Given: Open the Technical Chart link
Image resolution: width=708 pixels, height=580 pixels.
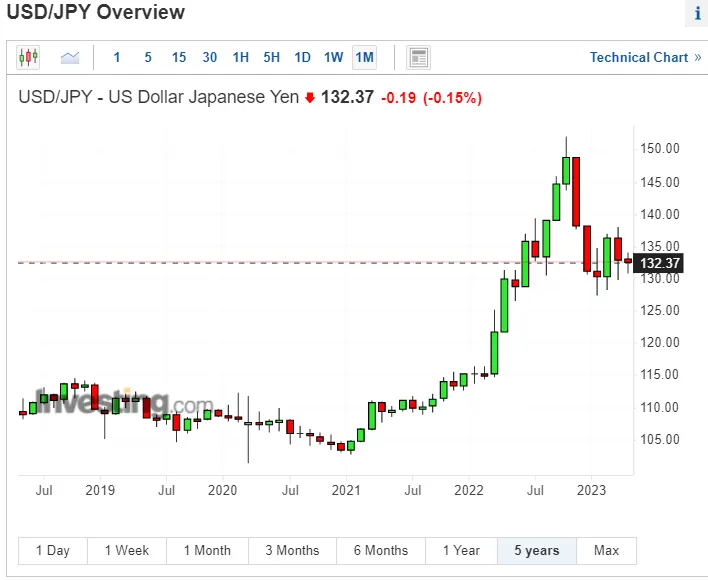Looking at the screenshot, I should (x=645, y=57).
